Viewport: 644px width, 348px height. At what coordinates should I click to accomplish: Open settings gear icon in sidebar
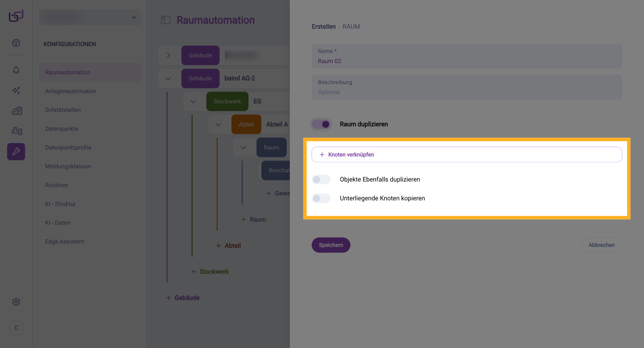[x=16, y=302]
